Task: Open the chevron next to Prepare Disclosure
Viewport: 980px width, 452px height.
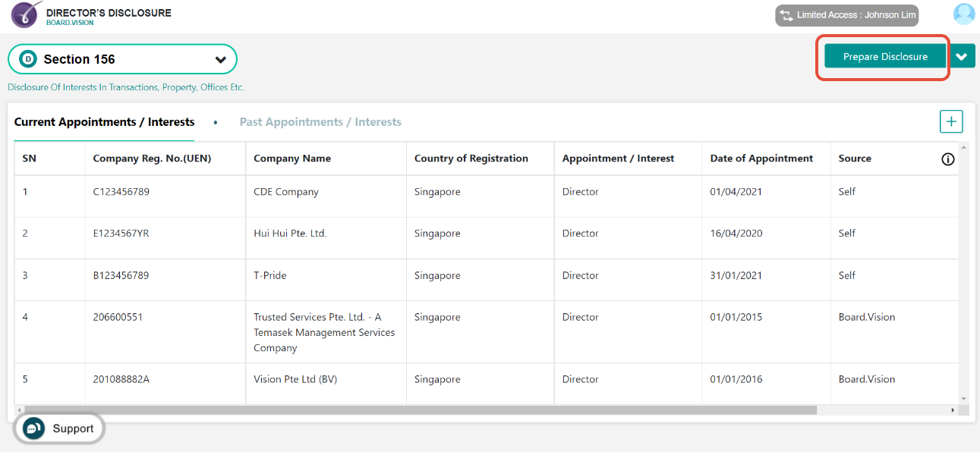Action: coord(962,55)
